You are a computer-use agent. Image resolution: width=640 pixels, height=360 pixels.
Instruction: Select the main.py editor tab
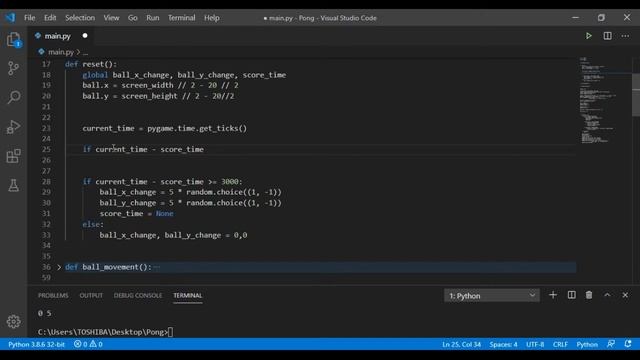(60, 36)
